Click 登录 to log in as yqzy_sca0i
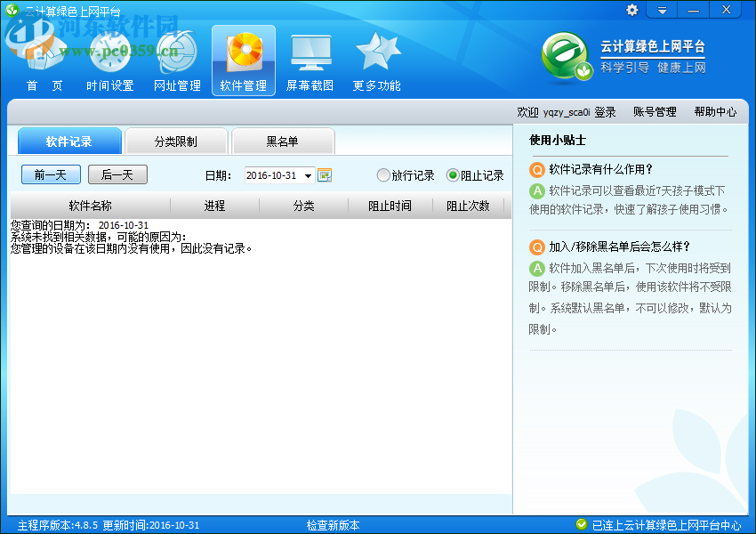The width and height of the screenshot is (756, 534). coord(605,112)
